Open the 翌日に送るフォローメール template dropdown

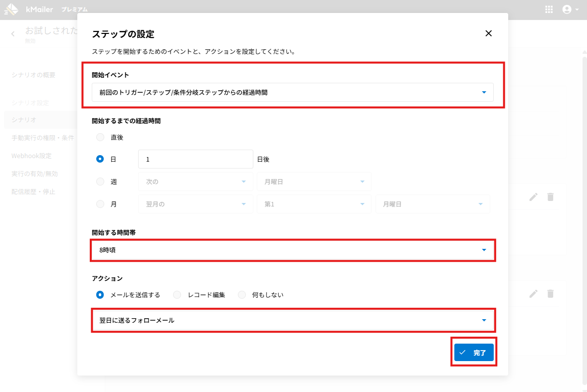292,320
